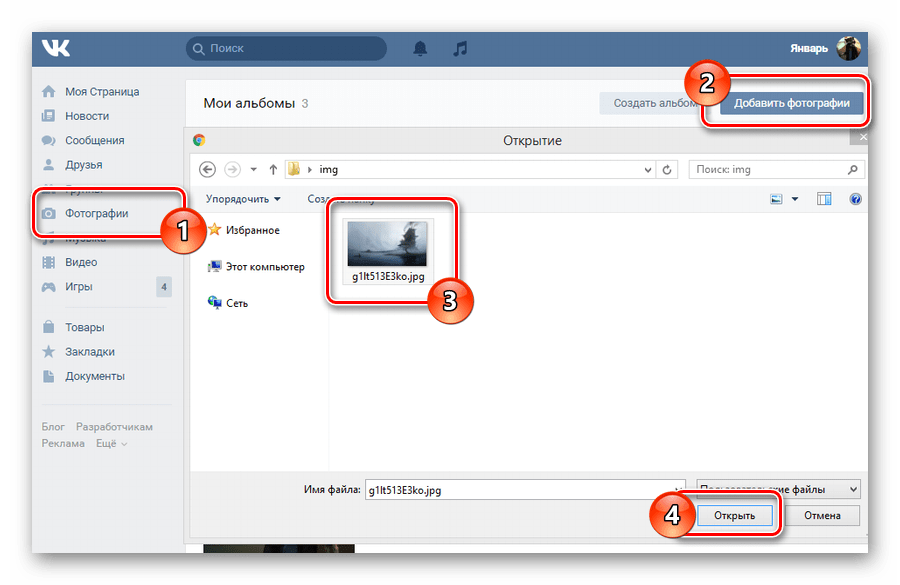Expand the address bar path dropdown
The width and height of the screenshot is (900, 585).
click(x=647, y=170)
